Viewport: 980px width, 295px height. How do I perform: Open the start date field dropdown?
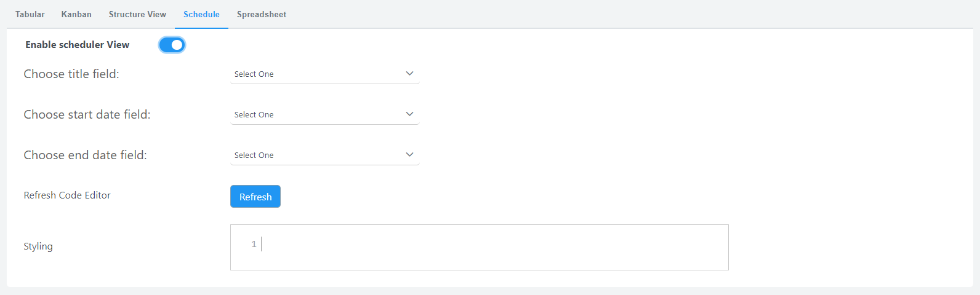(x=324, y=114)
